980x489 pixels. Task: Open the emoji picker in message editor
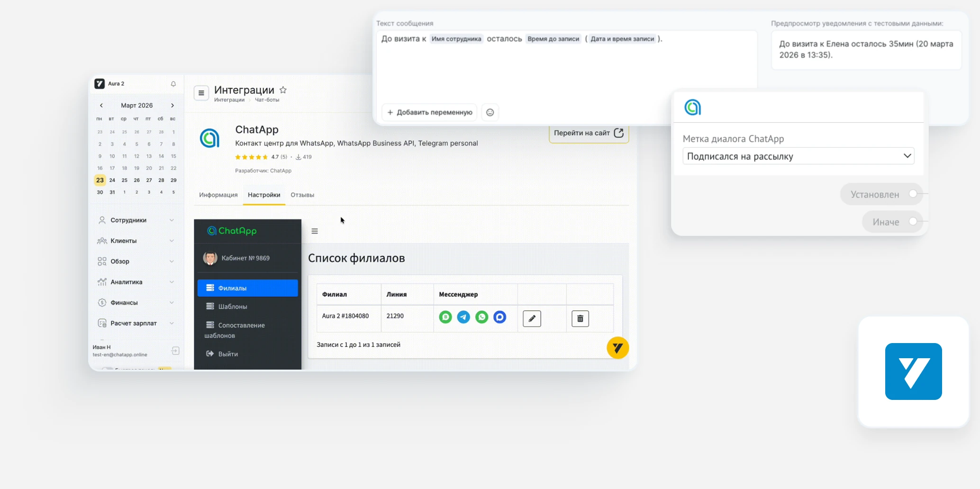pos(490,112)
